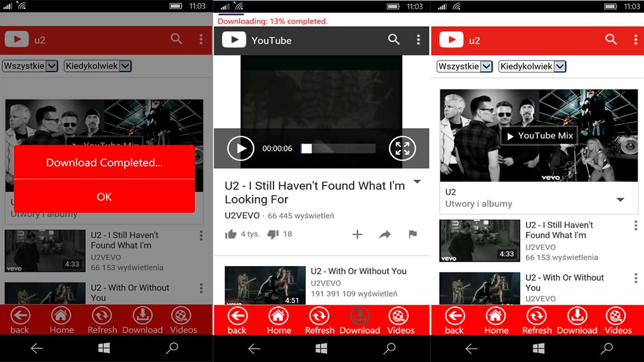Click the '66 153 wyświetlenia' text in right phone

562,257
